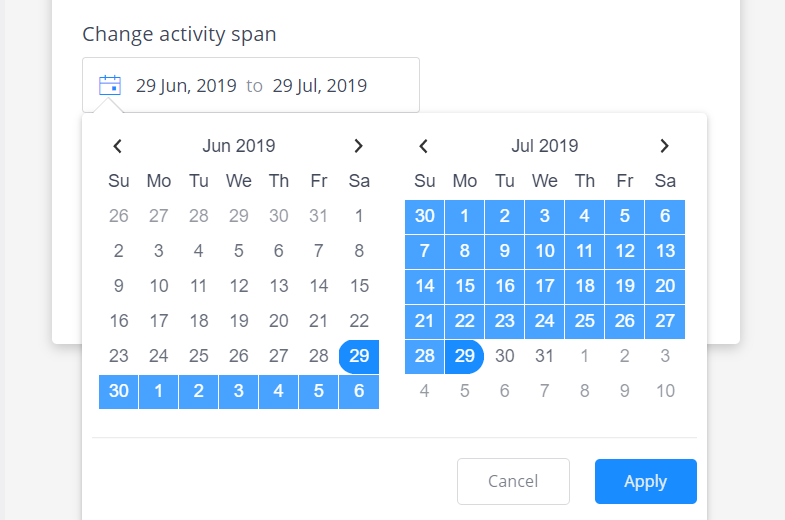
Task: Cancel the date range selection
Action: click(x=513, y=481)
